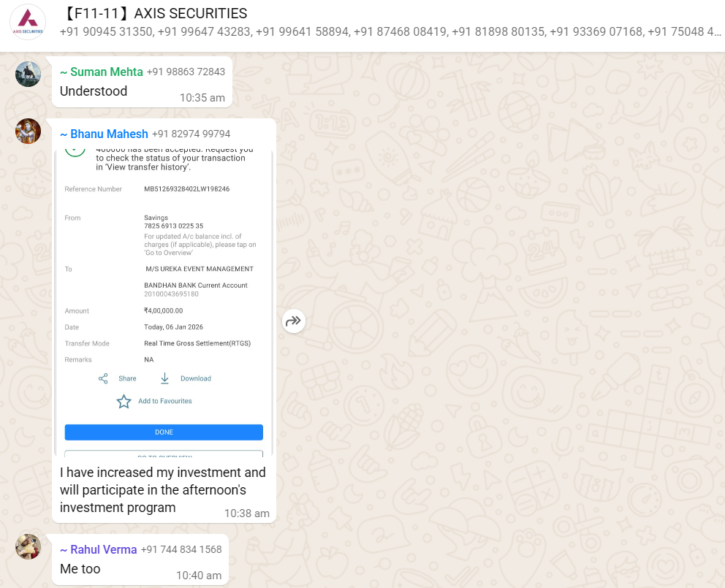
Task: Click the Download arrow icon in the receipt
Action: coord(164,378)
